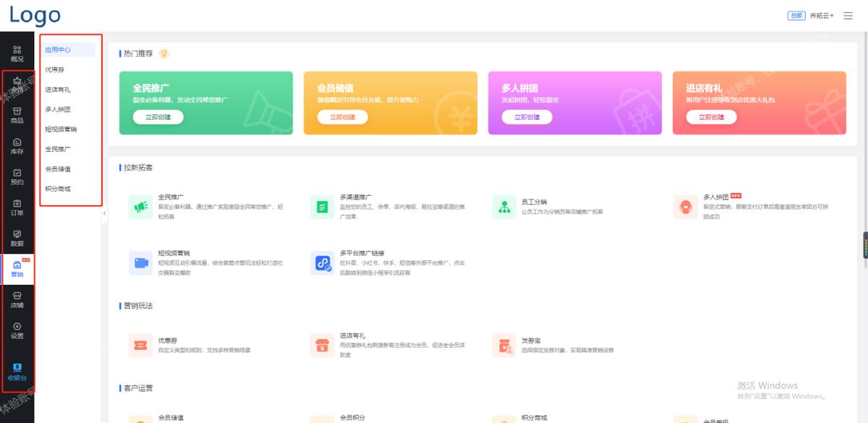The width and height of the screenshot is (868, 423).
Task: Launch the 收银台 cashier icon
Action: coord(17,372)
